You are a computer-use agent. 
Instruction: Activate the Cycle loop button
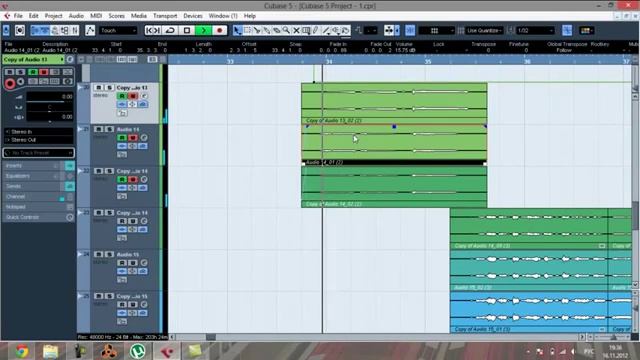(x=170, y=31)
